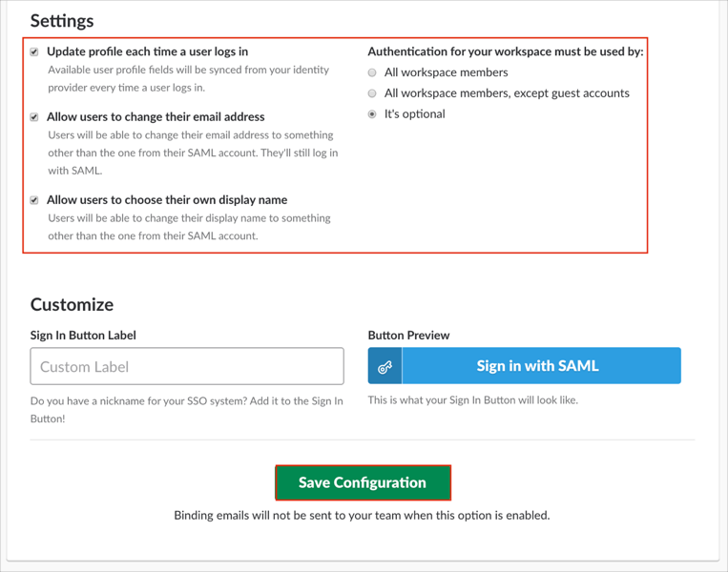Click the 'Allow users to change their email address' label
The image size is (728, 572).
click(156, 117)
